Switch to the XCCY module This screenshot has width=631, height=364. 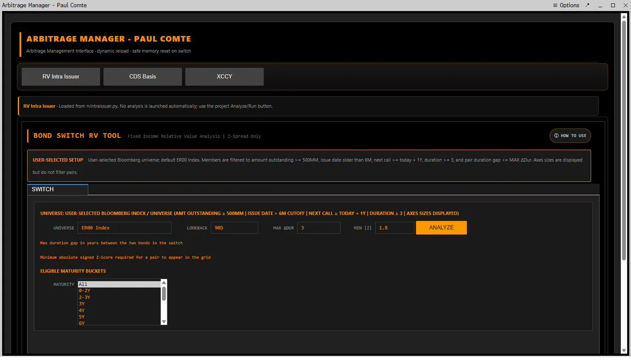(x=224, y=76)
